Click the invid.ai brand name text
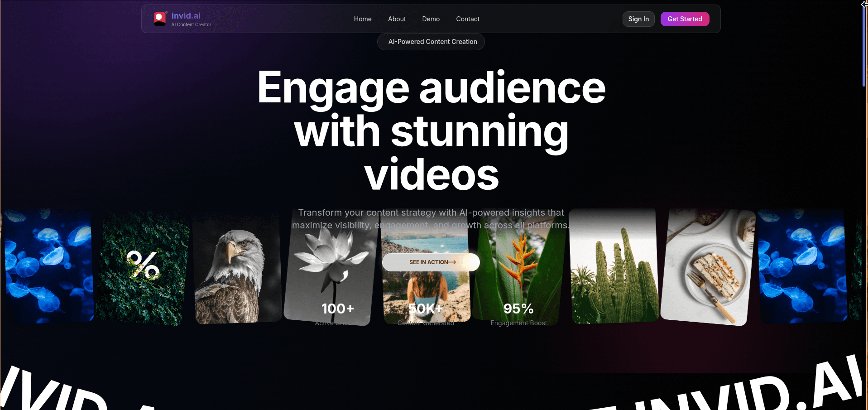The width and height of the screenshot is (868, 410). pos(186,16)
